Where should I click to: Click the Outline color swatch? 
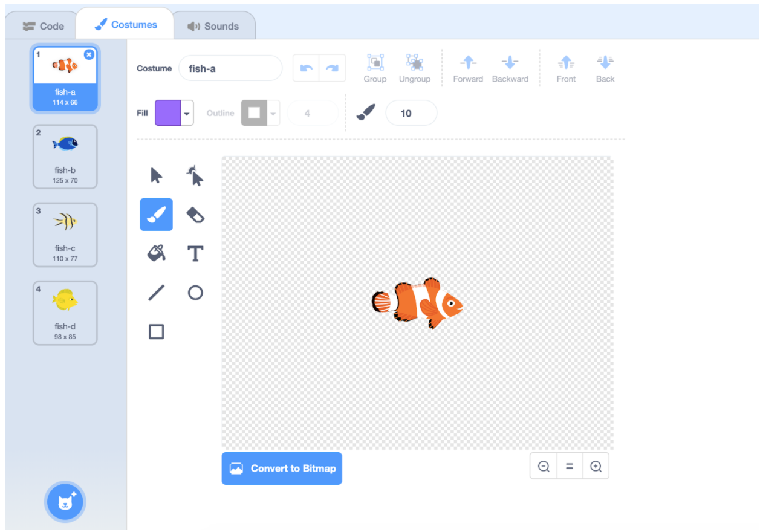click(254, 113)
